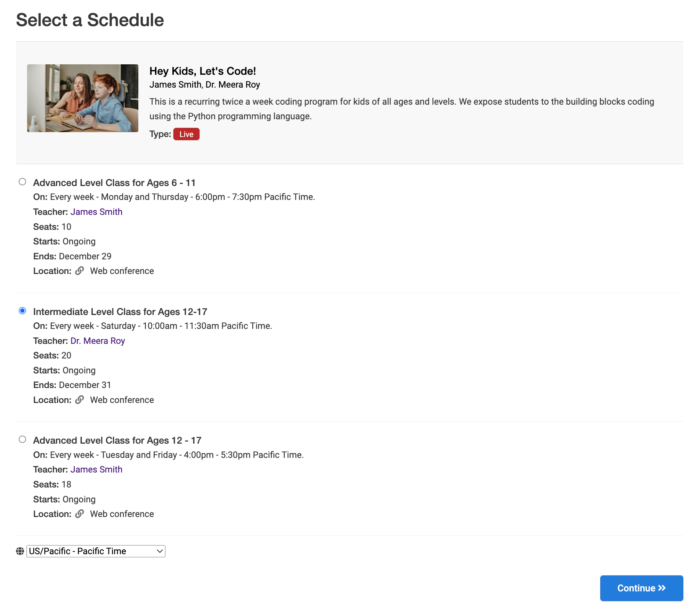The height and width of the screenshot is (614, 700).
Task: View Dr. Meera Roy's teacher profile
Action: [x=98, y=341]
